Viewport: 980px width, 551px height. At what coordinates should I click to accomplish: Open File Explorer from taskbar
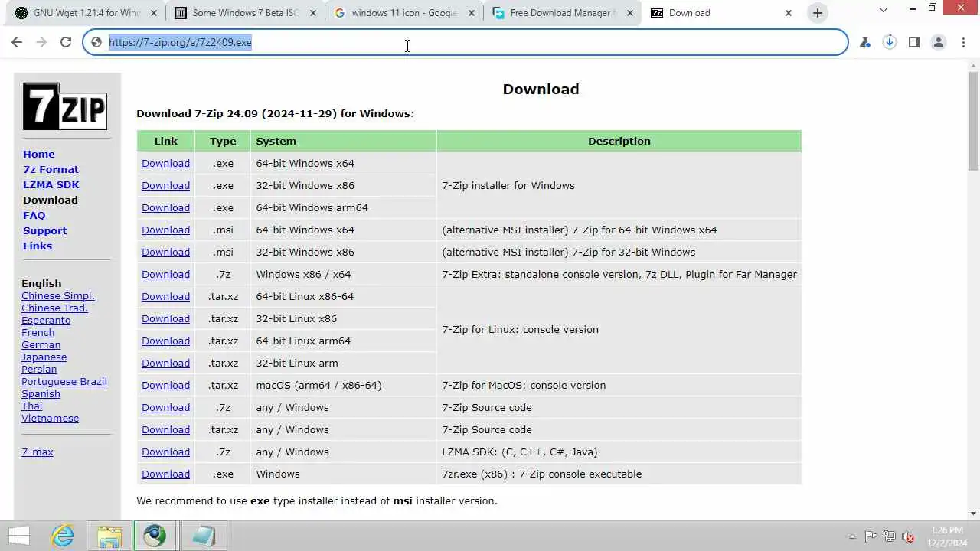tap(109, 536)
